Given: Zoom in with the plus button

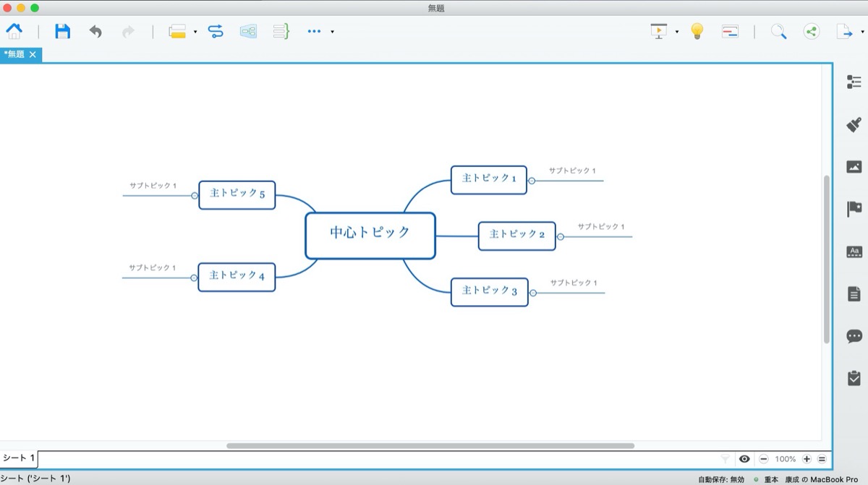Looking at the screenshot, I should pos(807,459).
